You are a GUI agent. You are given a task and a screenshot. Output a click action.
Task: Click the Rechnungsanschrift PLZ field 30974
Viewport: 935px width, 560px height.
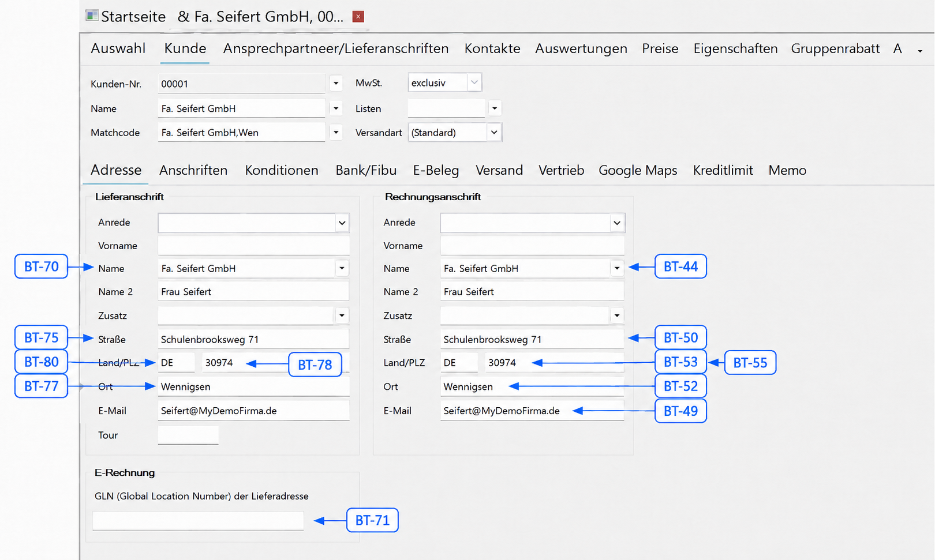554,363
